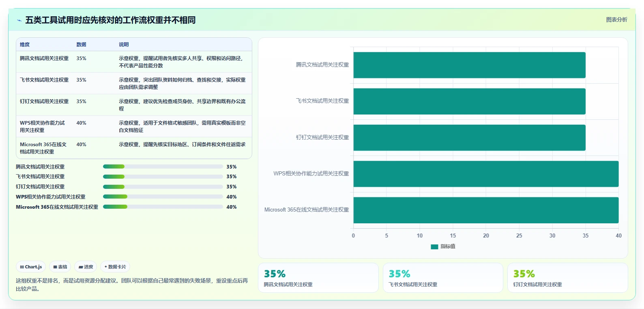
Task: Click the x-axis label 40
Action: tap(618, 236)
